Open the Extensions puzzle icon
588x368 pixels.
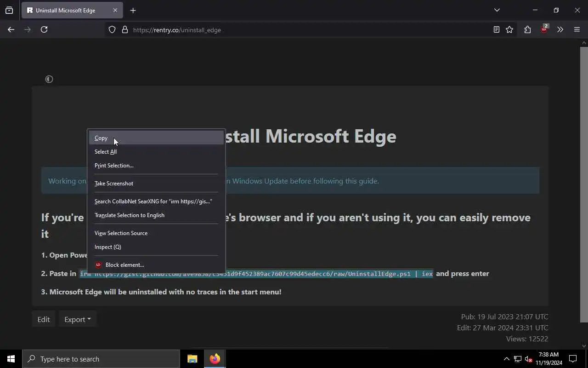coord(527,29)
